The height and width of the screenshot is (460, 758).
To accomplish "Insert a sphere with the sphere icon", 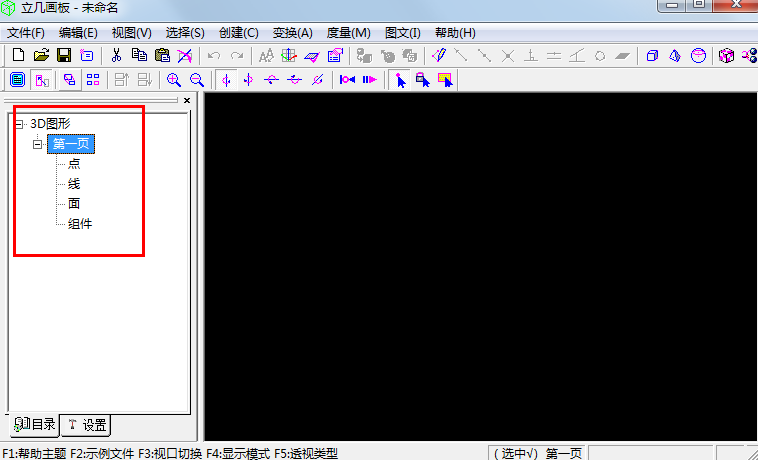I will point(698,56).
